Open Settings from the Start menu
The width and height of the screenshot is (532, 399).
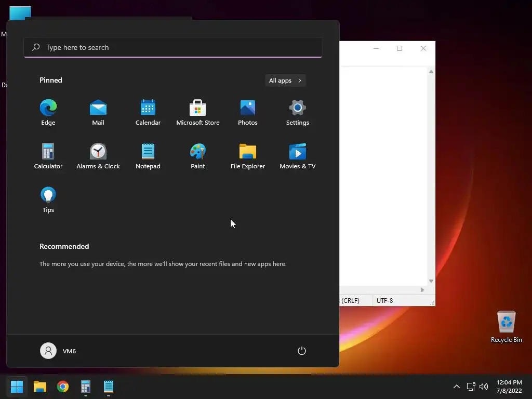click(x=298, y=113)
